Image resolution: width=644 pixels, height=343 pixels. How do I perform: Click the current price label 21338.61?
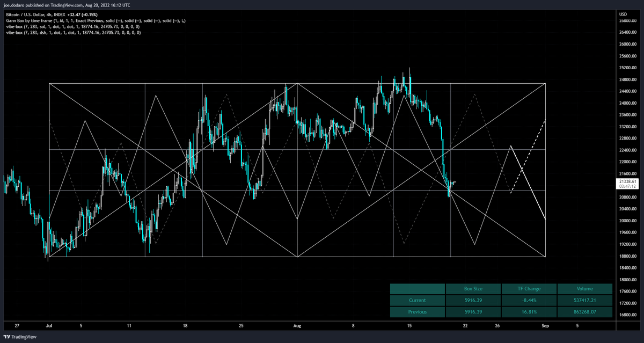(628, 183)
